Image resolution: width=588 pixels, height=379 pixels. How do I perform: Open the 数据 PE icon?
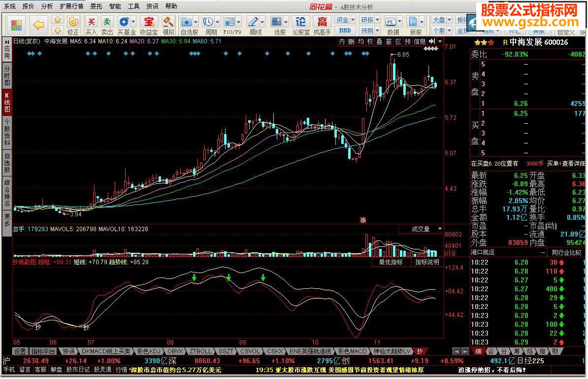(x=391, y=22)
